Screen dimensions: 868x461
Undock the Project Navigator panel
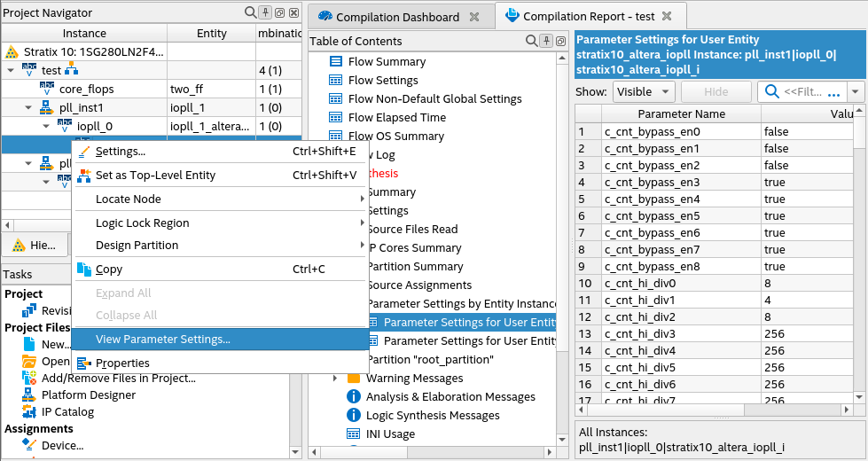tap(278, 12)
